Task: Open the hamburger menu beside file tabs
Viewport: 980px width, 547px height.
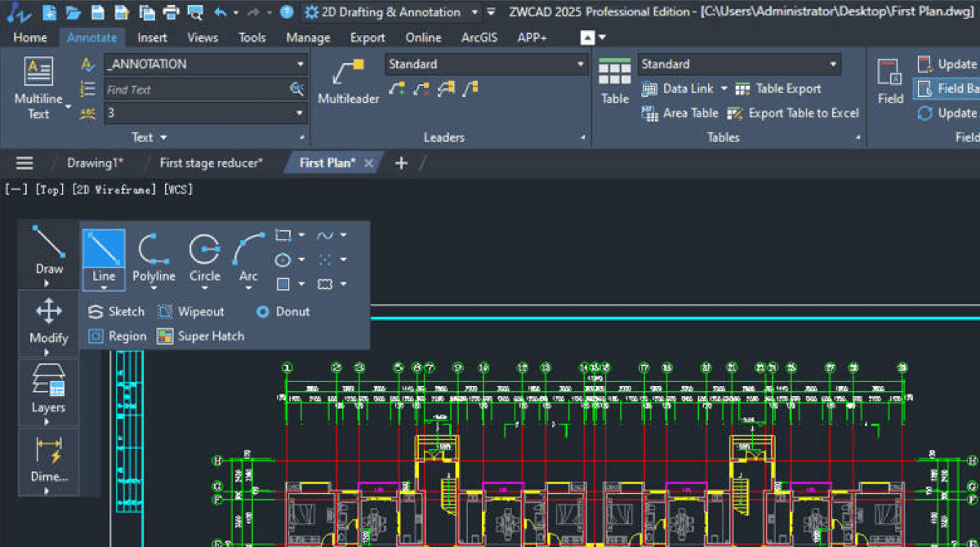Action: coord(25,163)
